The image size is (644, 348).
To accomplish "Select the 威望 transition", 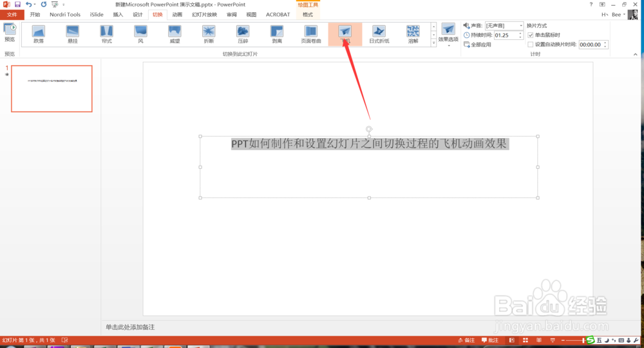I will pyautogui.click(x=175, y=34).
